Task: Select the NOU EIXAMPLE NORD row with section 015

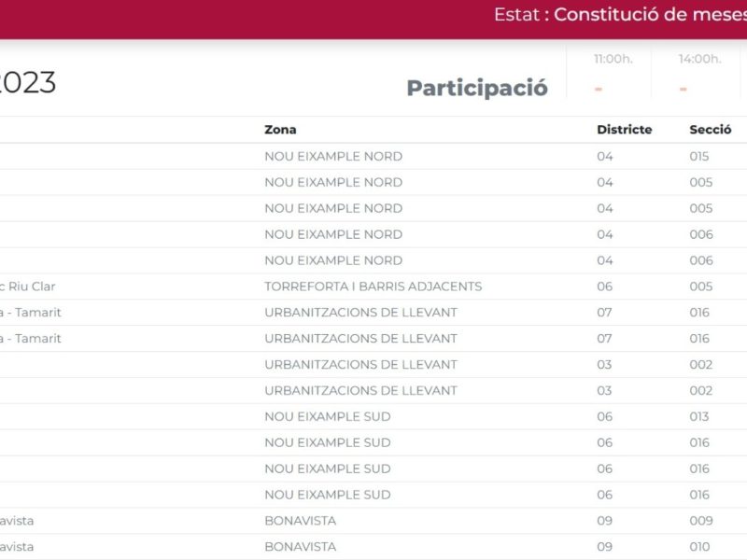Action: pyautogui.click(x=373, y=156)
